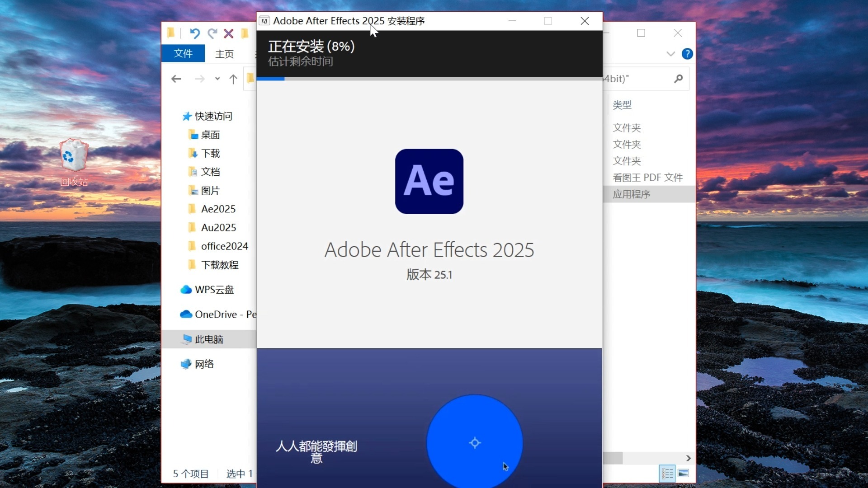The image size is (868, 488).
Task: Click the 5 个项目 status bar text
Action: [191, 474]
